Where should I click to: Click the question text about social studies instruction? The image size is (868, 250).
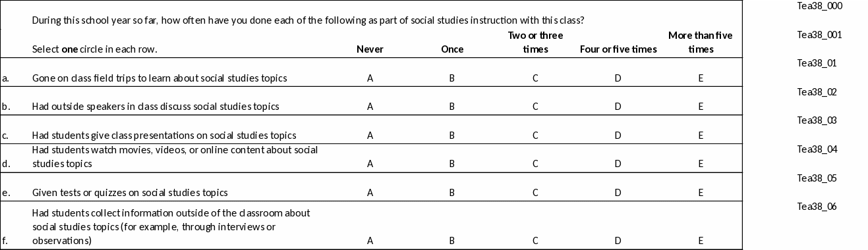click(x=308, y=20)
